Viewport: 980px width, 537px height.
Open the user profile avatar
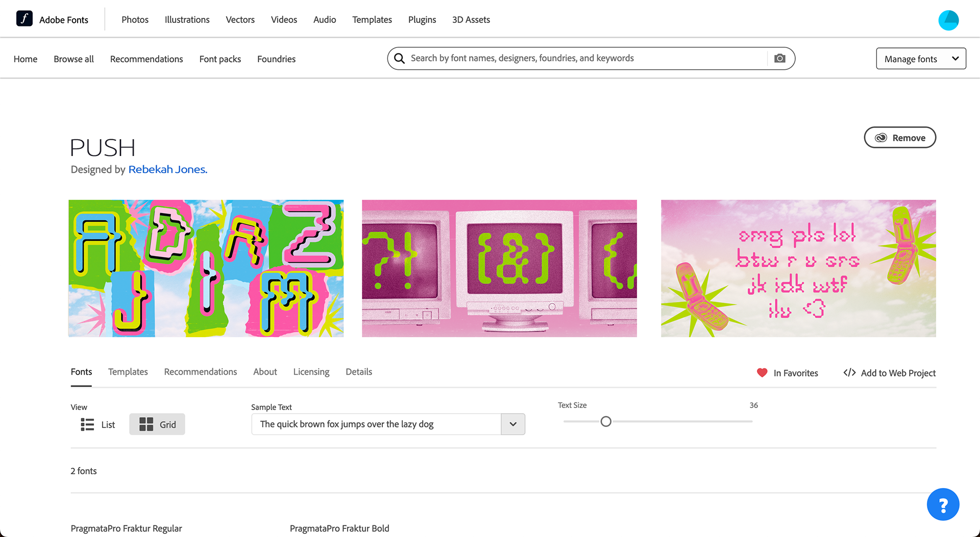pos(948,20)
